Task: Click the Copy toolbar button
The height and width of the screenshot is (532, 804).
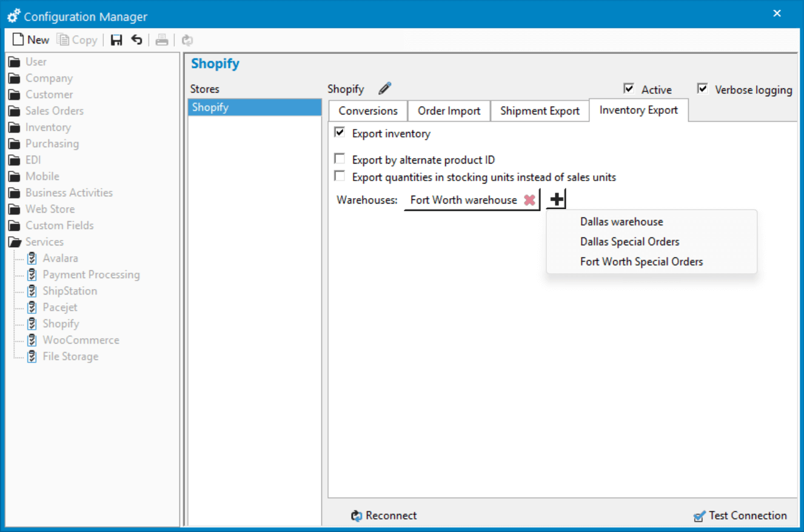Action: coord(77,40)
